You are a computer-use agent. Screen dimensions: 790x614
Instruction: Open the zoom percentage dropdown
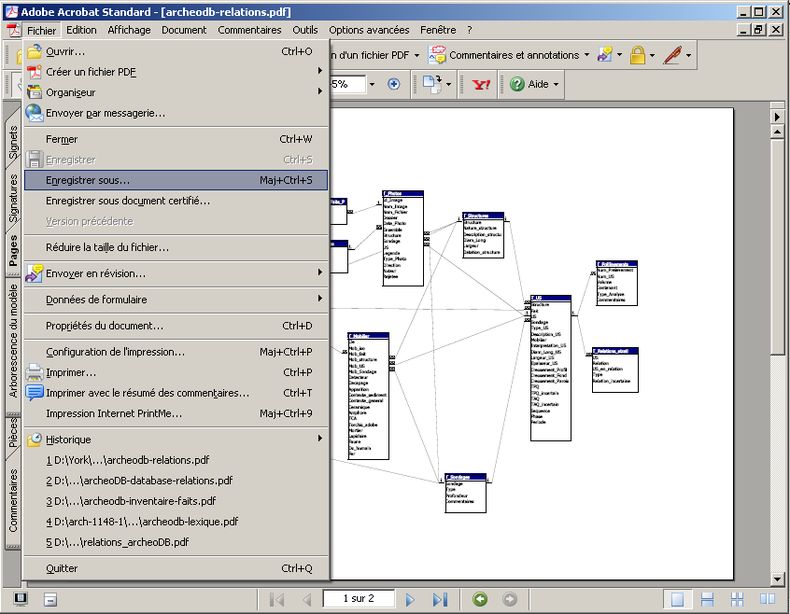click(x=372, y=84)
